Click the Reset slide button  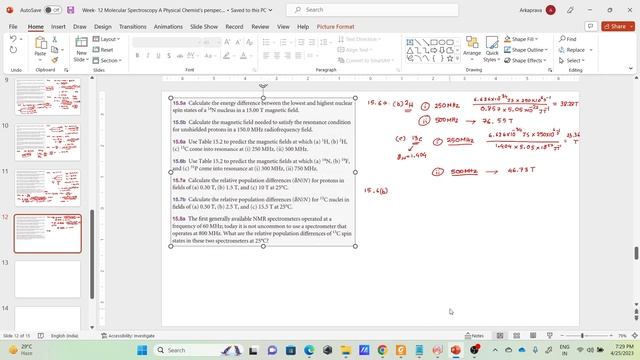point(103,50)
